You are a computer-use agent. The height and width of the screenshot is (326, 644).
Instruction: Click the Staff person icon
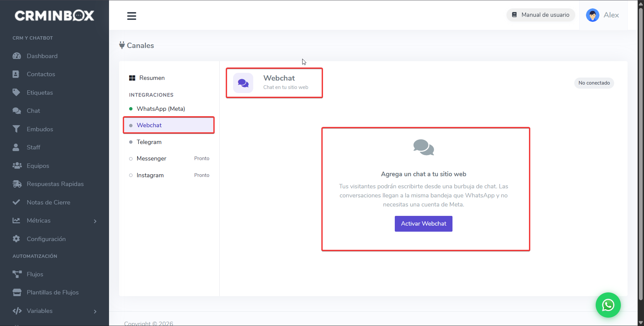pyautogui.click(x=16, y=147)
